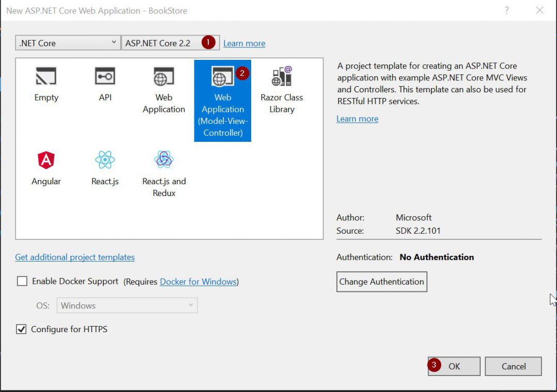
Task: Click Learn more link beside version dropdown
Action: click(x=244, y=43)
